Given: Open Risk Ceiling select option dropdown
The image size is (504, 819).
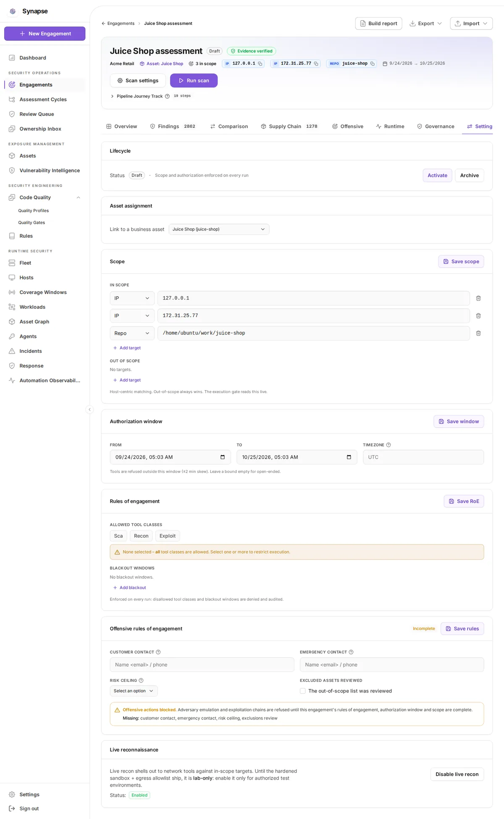Looking at the screenshot, I should click(x=134, y=691).
